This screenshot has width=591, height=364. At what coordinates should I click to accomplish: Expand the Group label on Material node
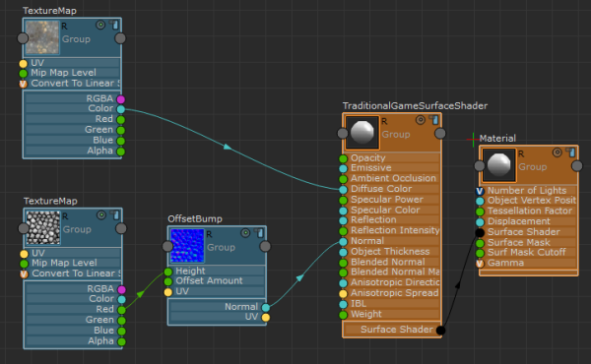click(533, 167)
